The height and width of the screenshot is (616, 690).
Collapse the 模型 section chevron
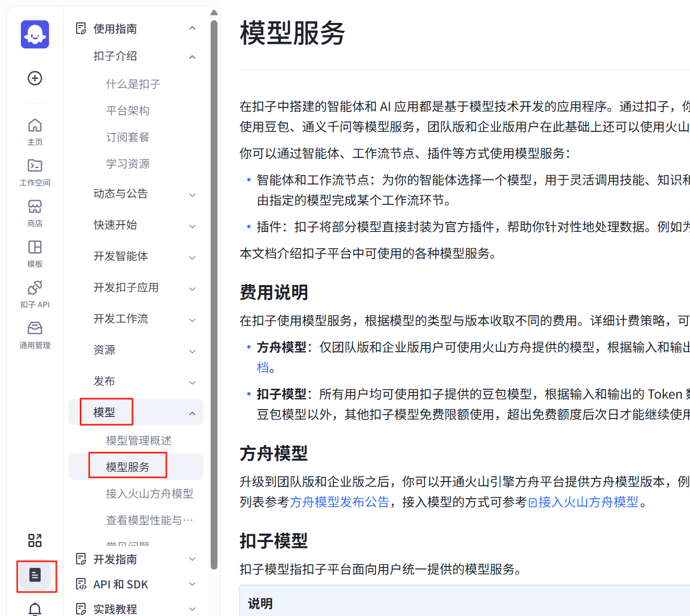pos(192,413)
